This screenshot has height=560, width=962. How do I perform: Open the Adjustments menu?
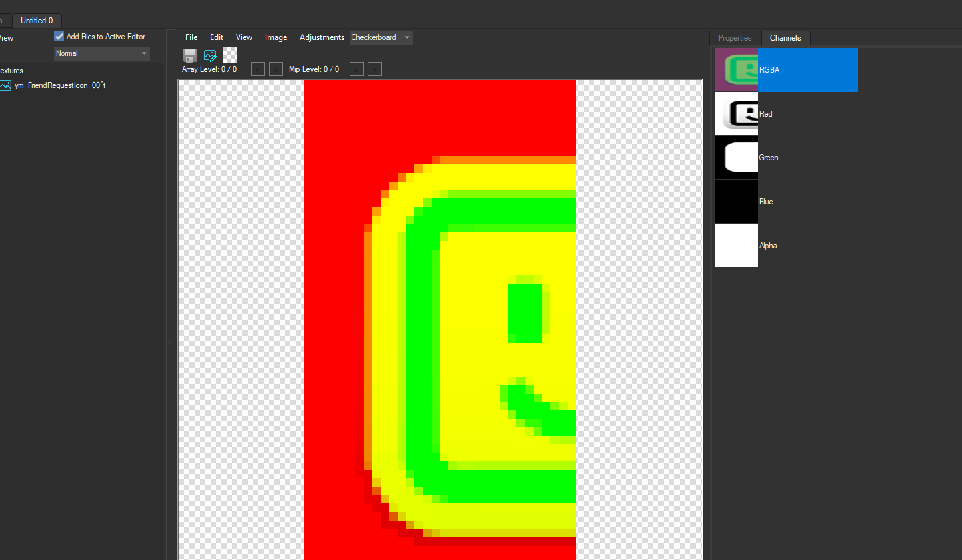coord(322,37)
